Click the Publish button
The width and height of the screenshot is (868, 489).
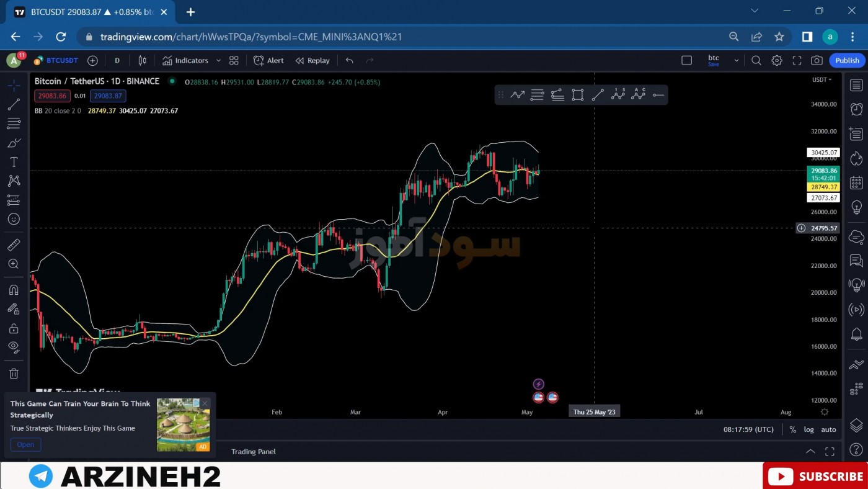pyautogui.click(x=847, y=60)
